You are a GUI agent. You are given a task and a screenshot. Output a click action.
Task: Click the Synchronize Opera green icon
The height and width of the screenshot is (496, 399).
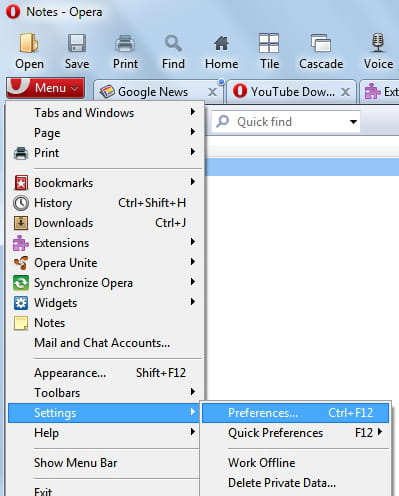[x=21, y=283]
